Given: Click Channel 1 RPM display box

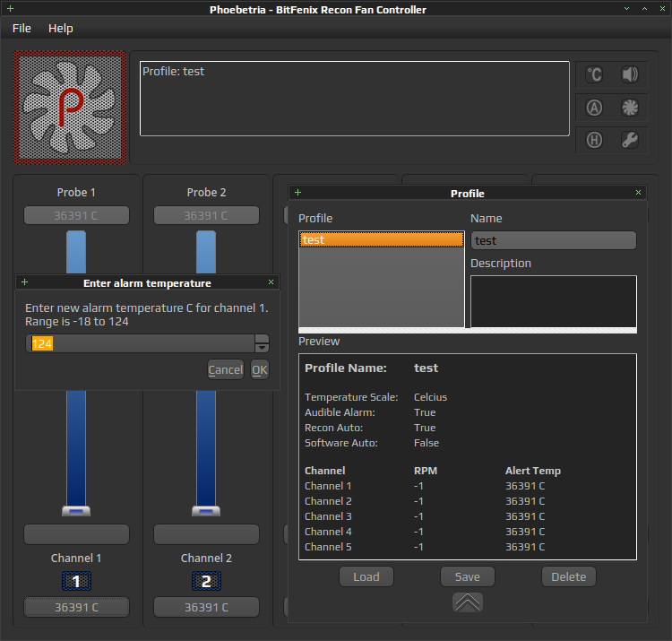Looking at the screenshot, I should 76,534.
